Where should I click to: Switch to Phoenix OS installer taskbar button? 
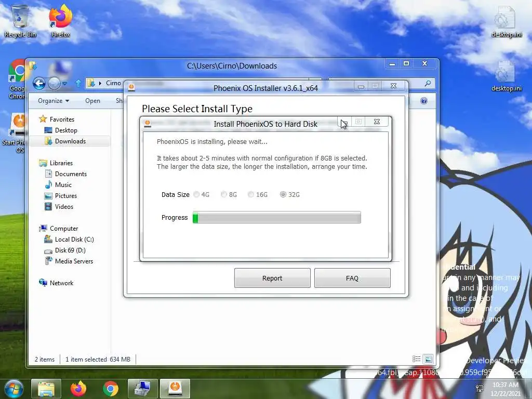175,389
